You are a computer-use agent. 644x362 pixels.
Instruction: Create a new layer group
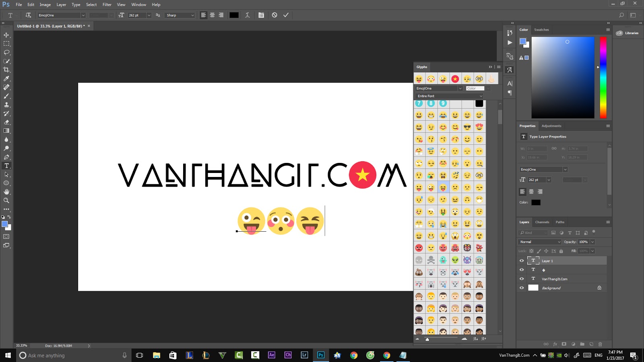click(x=582, y=344)
